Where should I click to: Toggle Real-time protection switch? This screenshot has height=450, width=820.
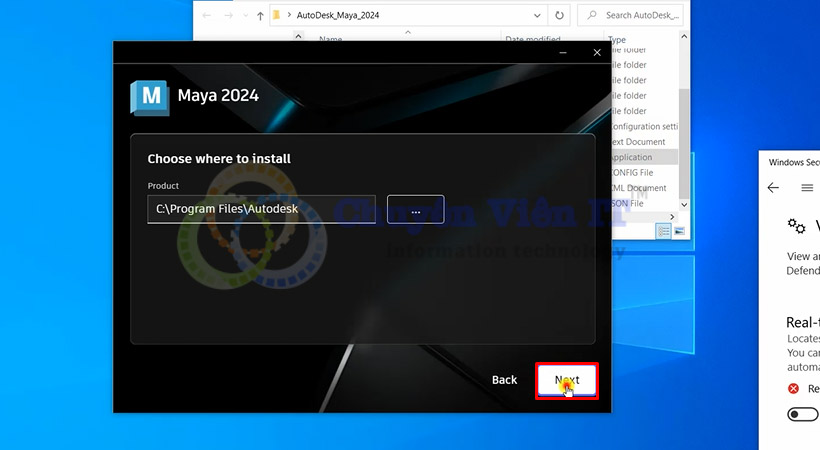(802, 414)
